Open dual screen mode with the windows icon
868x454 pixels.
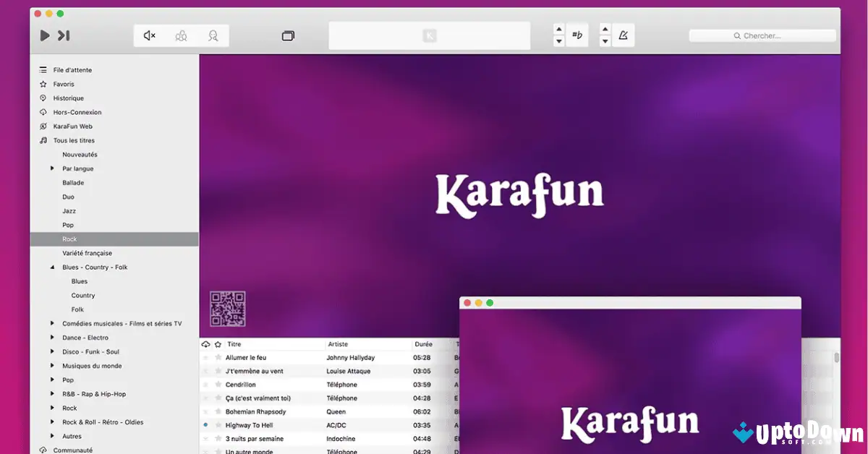pos(288,35)
